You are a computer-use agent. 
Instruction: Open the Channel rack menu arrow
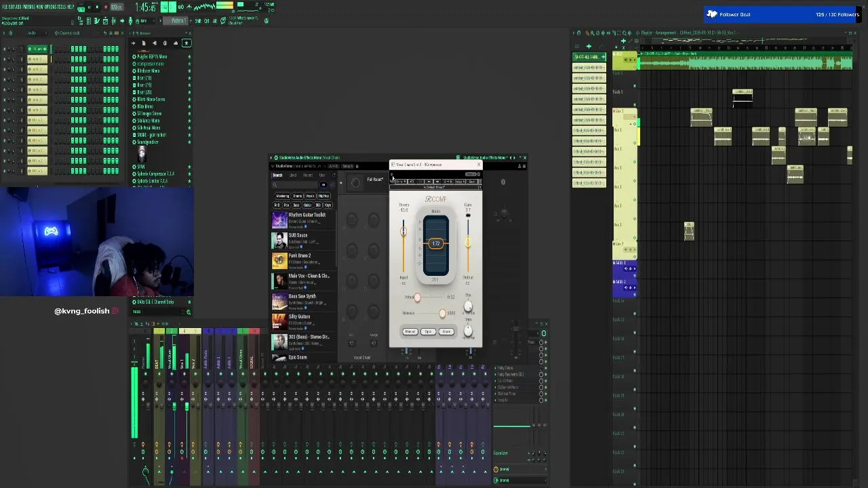pos(3,33)
